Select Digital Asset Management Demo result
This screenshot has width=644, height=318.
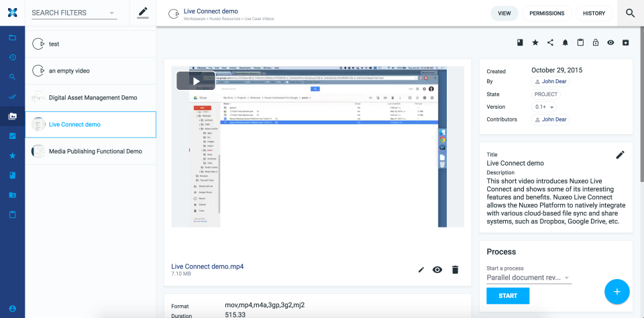91,98
